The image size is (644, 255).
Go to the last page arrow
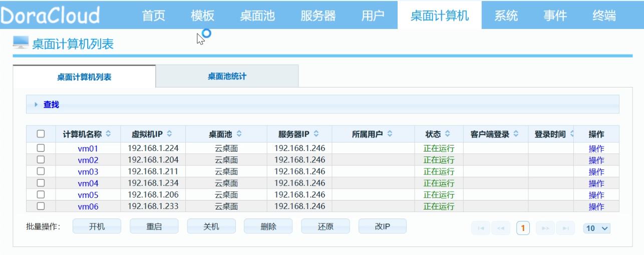click(565, 228)
